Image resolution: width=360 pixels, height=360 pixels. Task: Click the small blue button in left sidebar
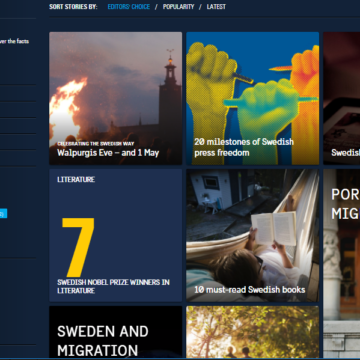(3, 213)
